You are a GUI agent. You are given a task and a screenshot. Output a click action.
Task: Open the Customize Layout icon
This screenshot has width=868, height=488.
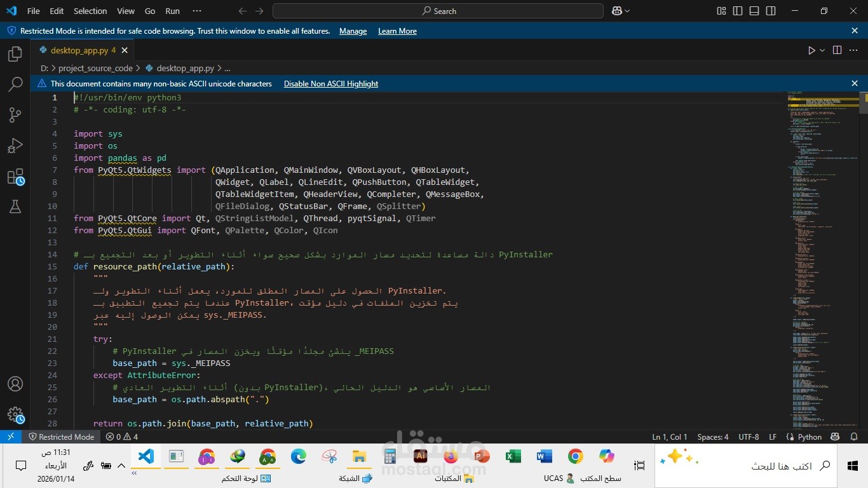[721, 11]
